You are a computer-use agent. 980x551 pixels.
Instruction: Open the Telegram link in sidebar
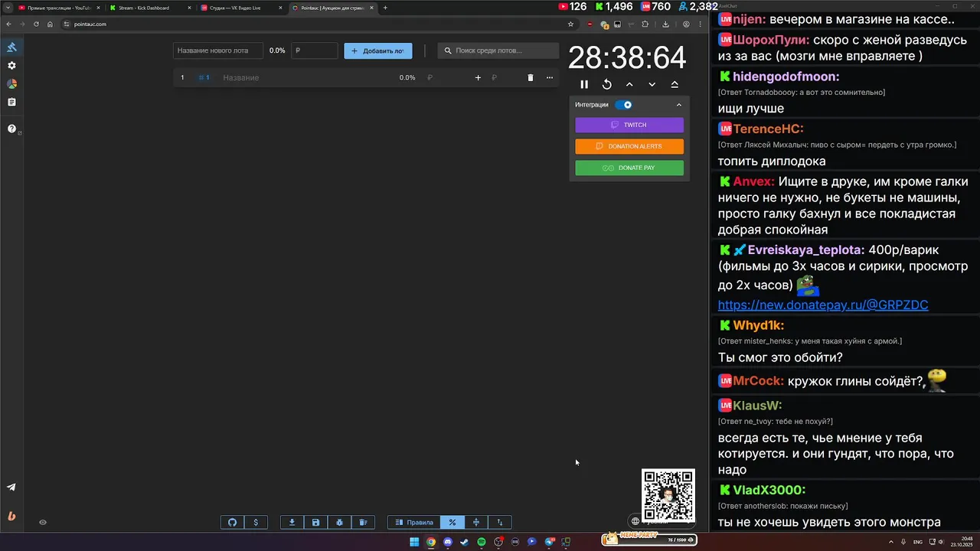11,487
